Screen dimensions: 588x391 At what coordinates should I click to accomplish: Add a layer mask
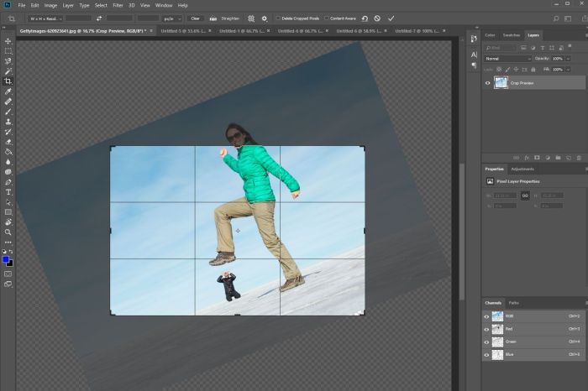pyautogui.click(x=537, y=158)
